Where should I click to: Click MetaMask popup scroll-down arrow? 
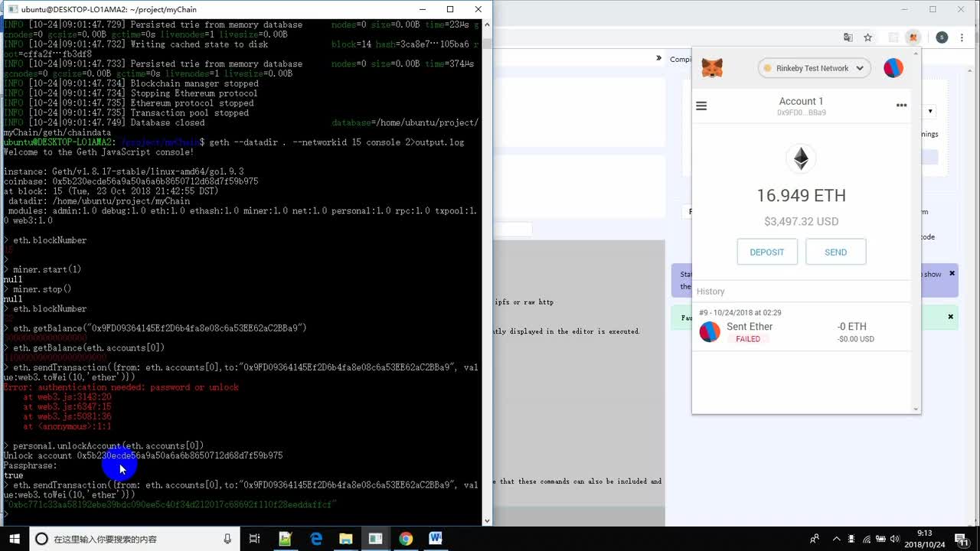916,409
